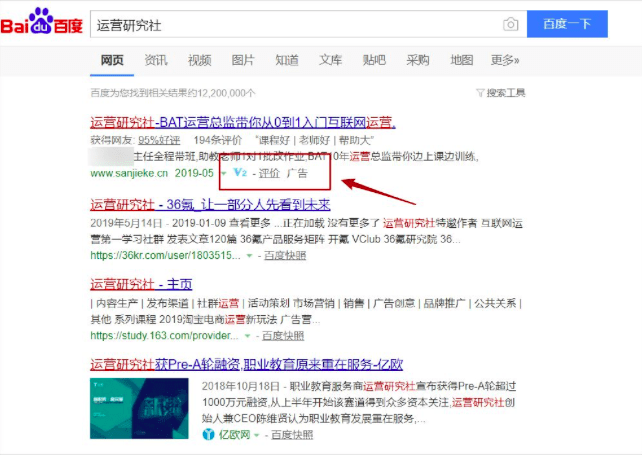Viewport: 642px width, 457px height.
Task: Switch to the 视频 tab
Action: (x=199, y=61)
